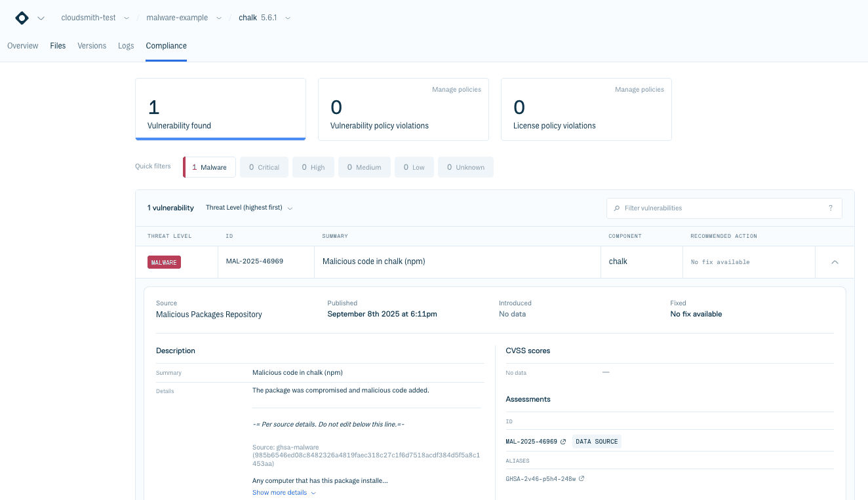Open the chalk 5.6.1 version dropdown chevron

tap(288, 18)
